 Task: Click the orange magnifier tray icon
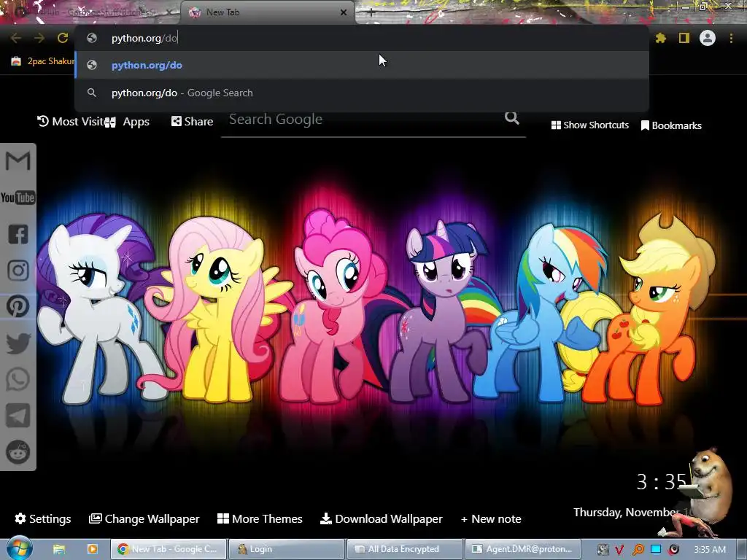point(638,550)
